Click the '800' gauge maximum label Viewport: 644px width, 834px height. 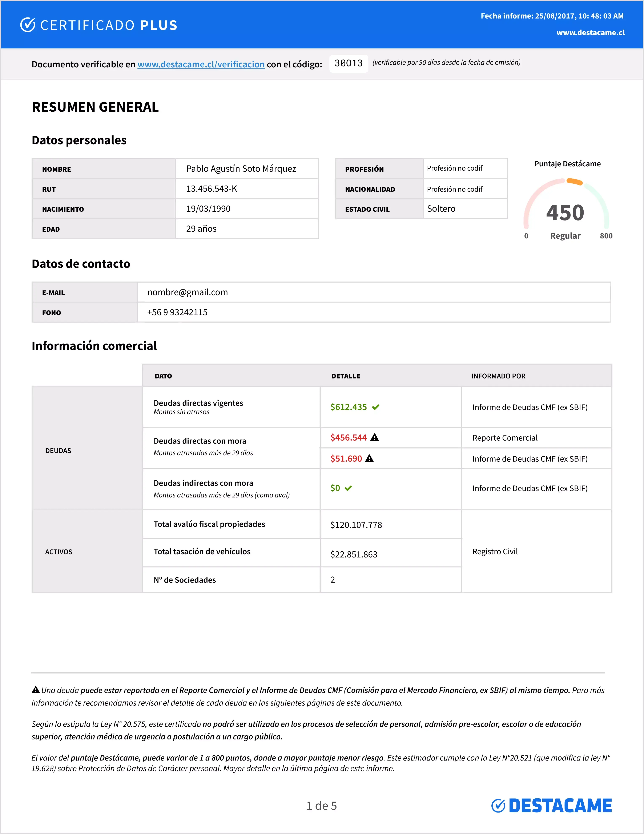606,236
